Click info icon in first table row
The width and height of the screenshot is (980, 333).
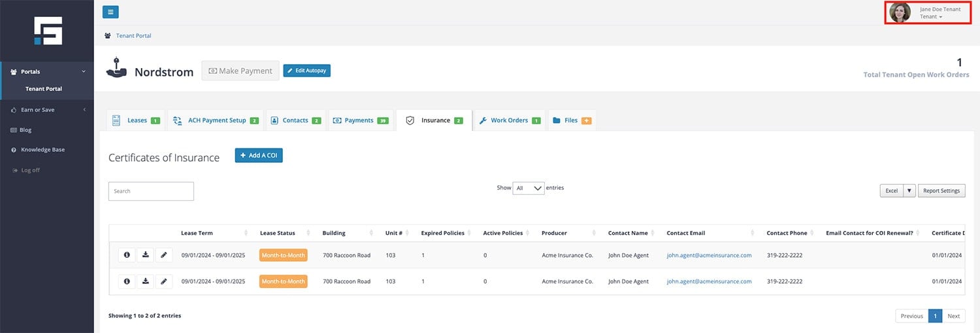(x=127, y=255)
